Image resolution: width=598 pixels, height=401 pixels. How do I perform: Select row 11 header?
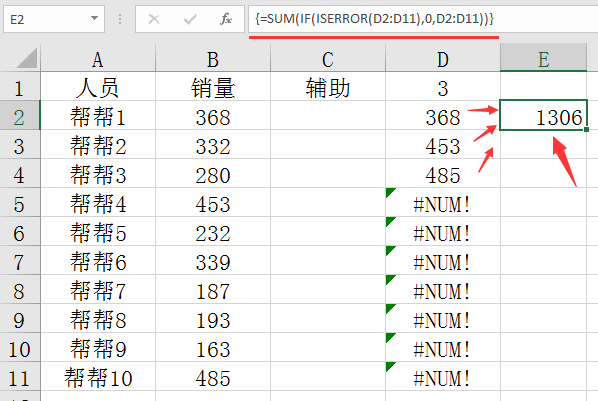[x=19, y=377]
